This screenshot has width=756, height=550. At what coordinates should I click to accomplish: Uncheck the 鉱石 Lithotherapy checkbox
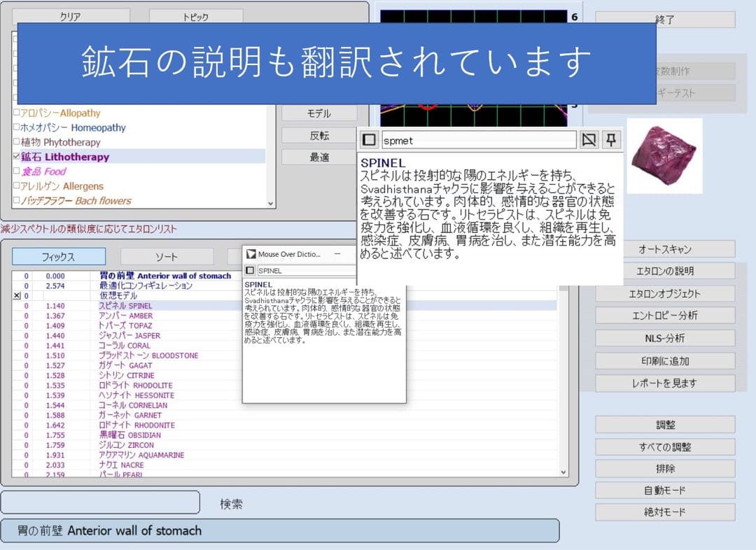pyautogui.click(x=15, y=155)
